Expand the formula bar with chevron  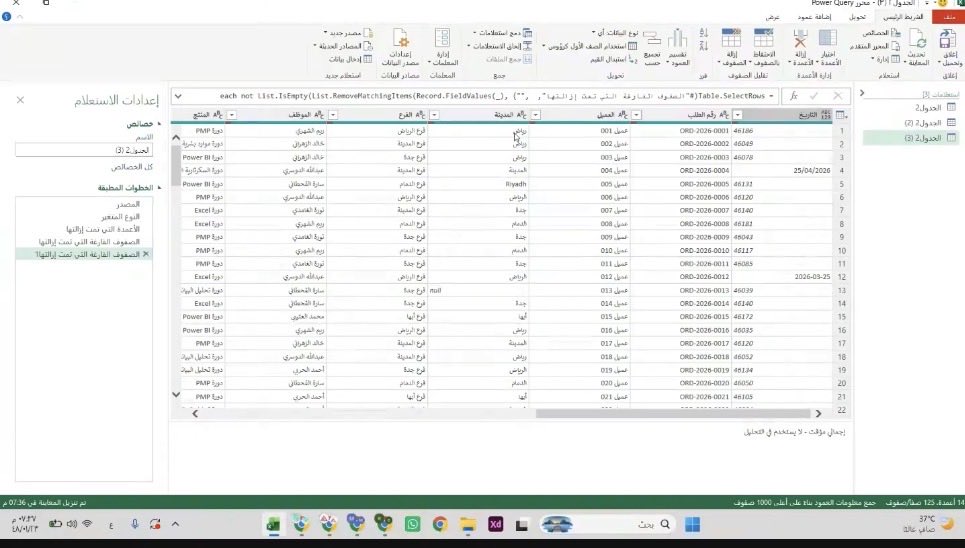178,96
